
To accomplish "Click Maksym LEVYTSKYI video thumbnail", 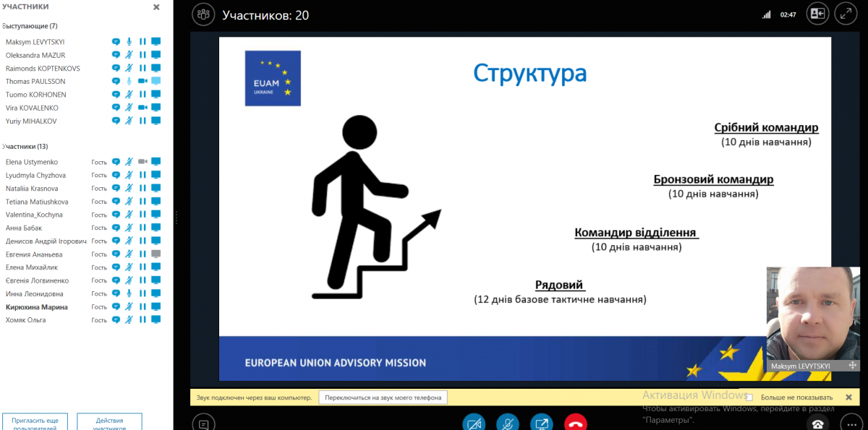I will pos(813,318).
